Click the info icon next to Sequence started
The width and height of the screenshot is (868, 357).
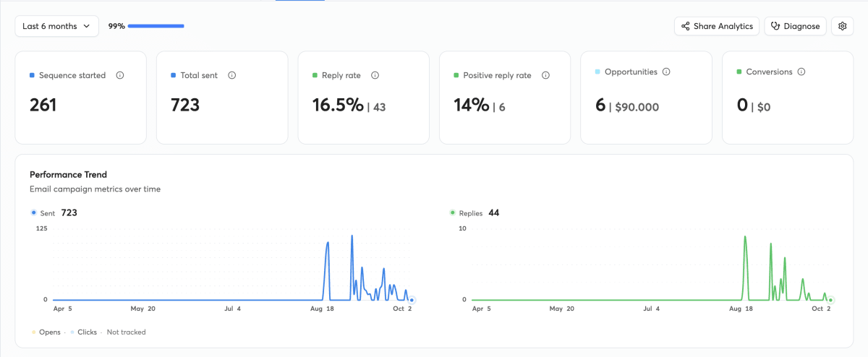coord(120,75)
